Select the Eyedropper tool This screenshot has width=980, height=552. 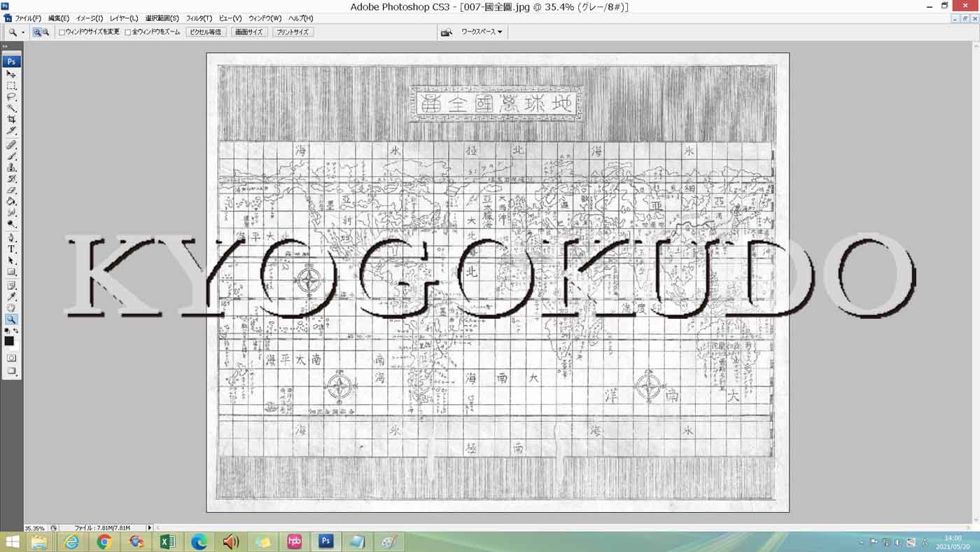click(x=11, y=296)
